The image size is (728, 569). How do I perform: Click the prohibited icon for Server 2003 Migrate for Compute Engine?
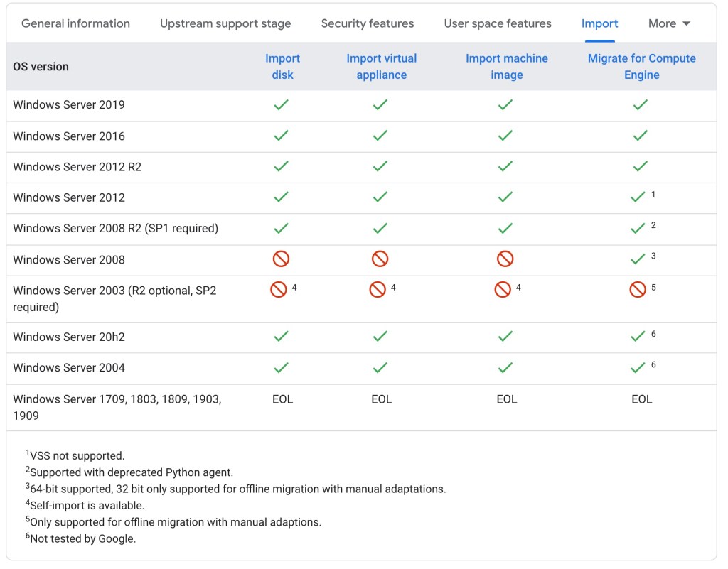point(638,290)
